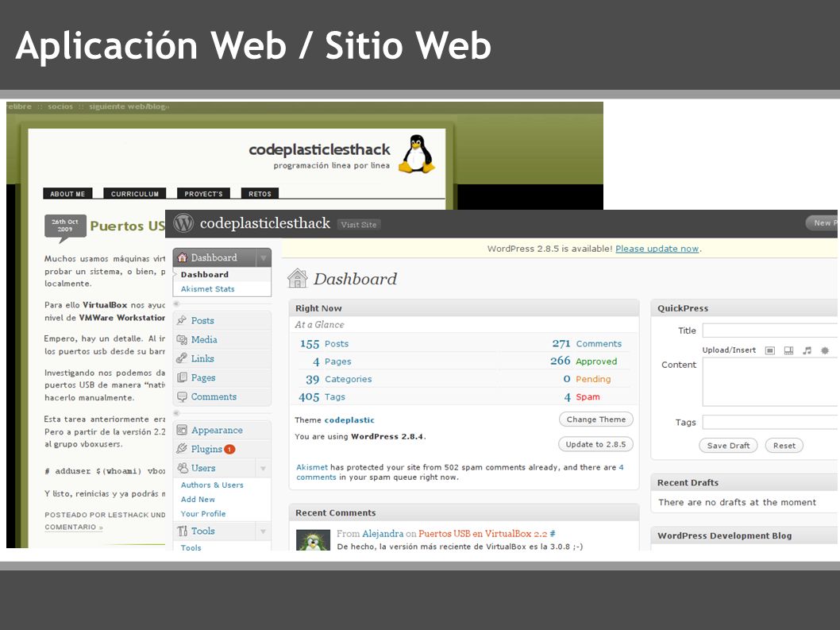Click siguiente web/blog link in top bar
The width and height of the screenshot is (840, 630).
[129, 106]
